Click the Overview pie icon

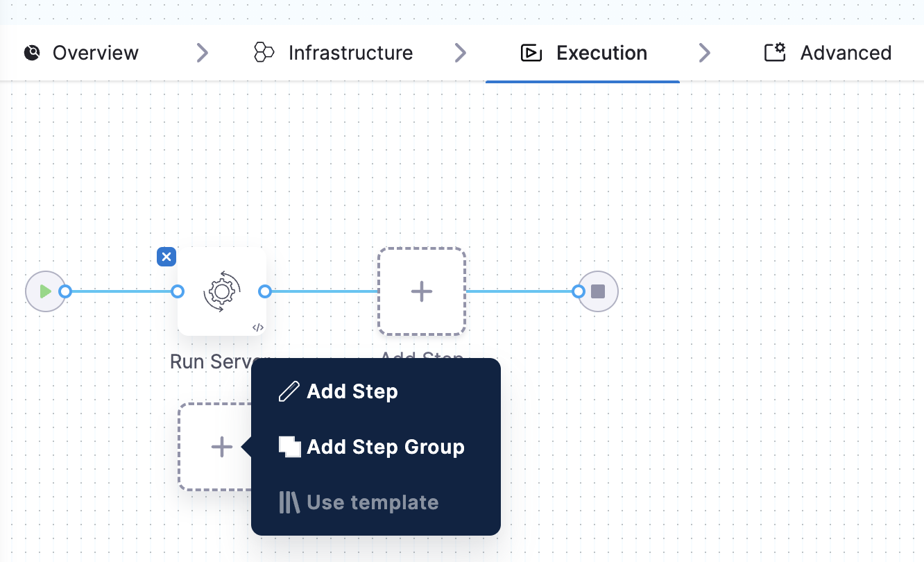[x=32, y=53]
